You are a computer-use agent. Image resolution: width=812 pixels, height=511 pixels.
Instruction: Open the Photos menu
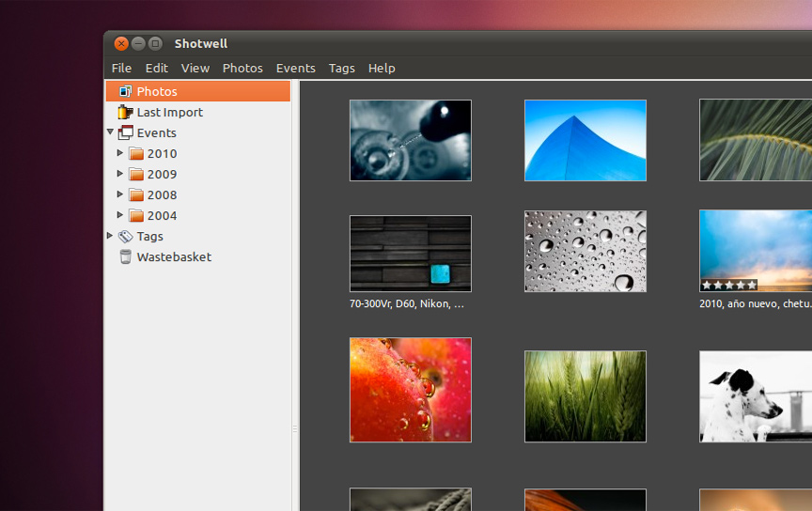[242, 69]
